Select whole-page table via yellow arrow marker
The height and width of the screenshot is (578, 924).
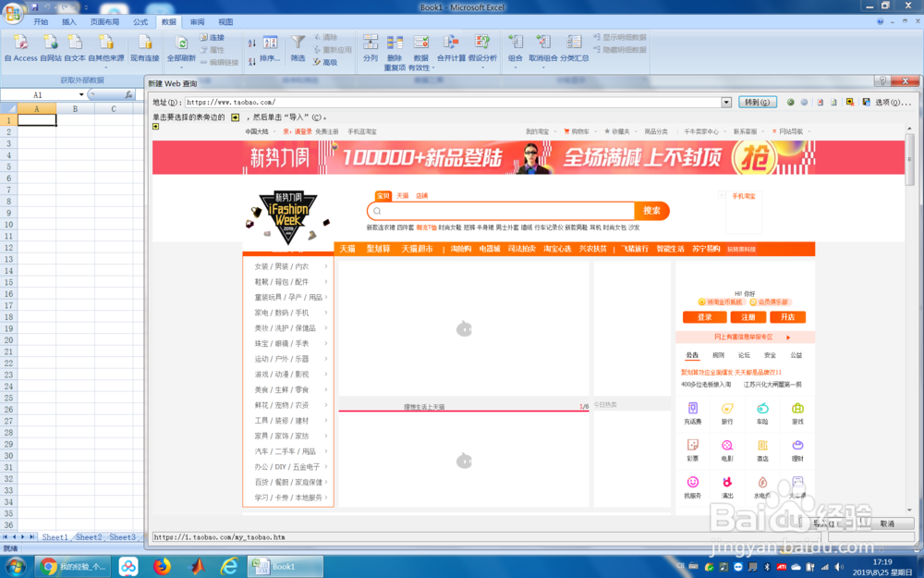(155, 126)
